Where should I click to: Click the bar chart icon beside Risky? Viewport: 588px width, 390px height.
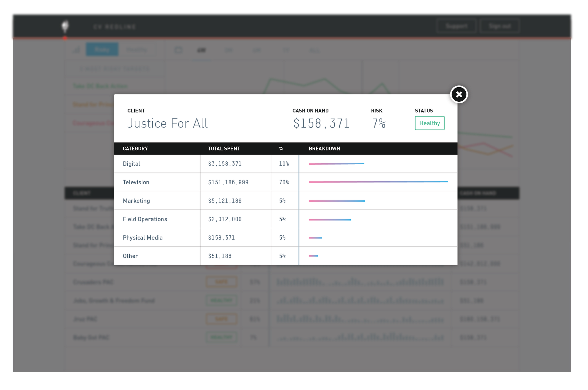pos(76,50)
